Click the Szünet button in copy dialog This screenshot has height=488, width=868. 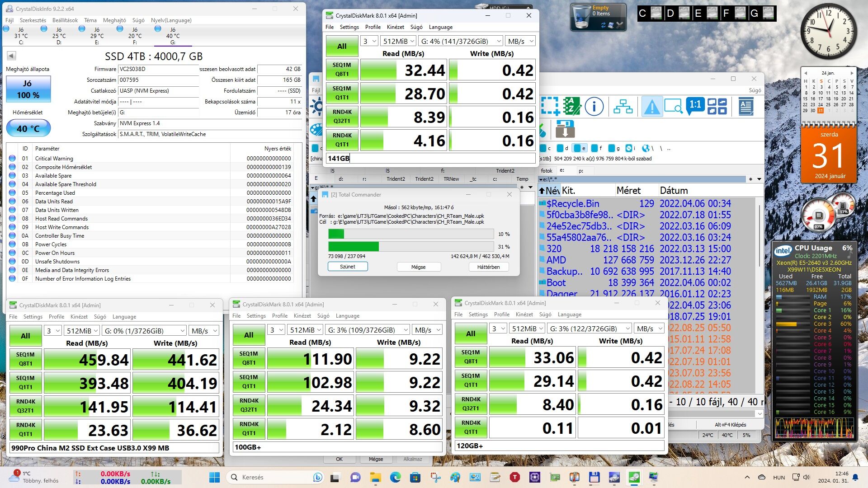point(348,267)
